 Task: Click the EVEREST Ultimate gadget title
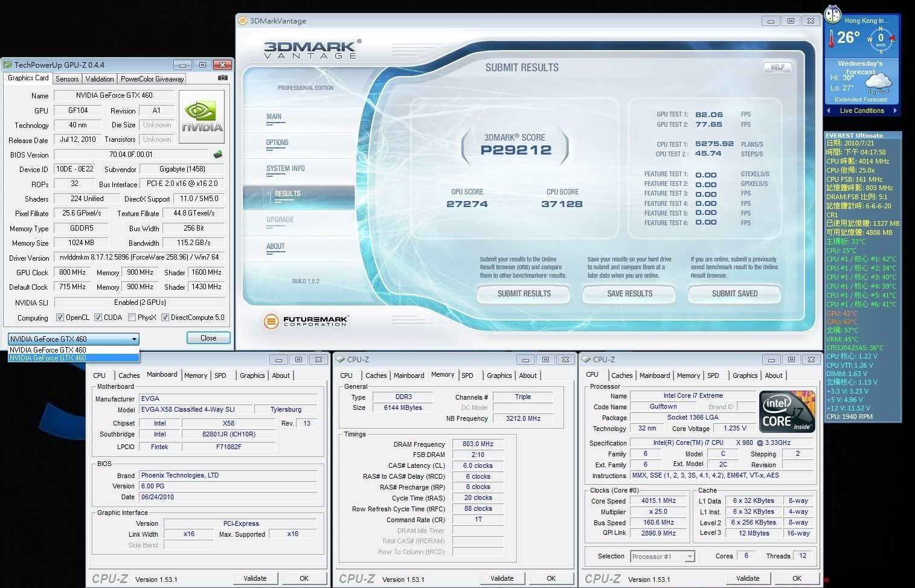[854, 135]
